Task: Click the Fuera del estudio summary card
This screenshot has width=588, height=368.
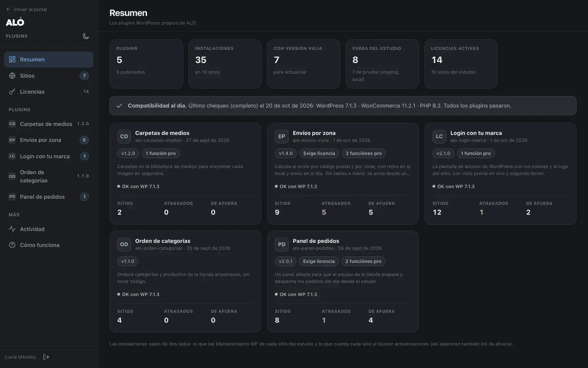Action: click(382, 64)
